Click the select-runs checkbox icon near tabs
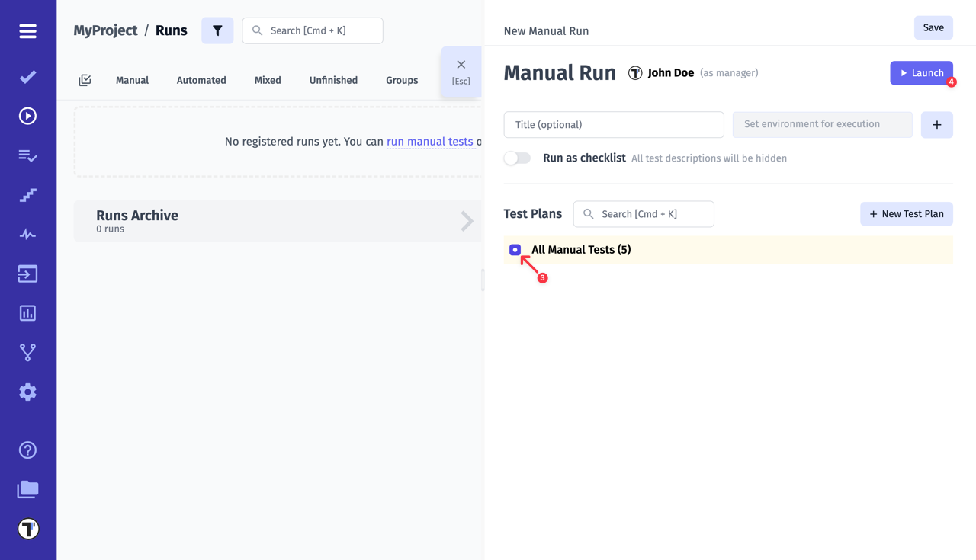This screenshot has width=976, height=560. tap(85, 79)
